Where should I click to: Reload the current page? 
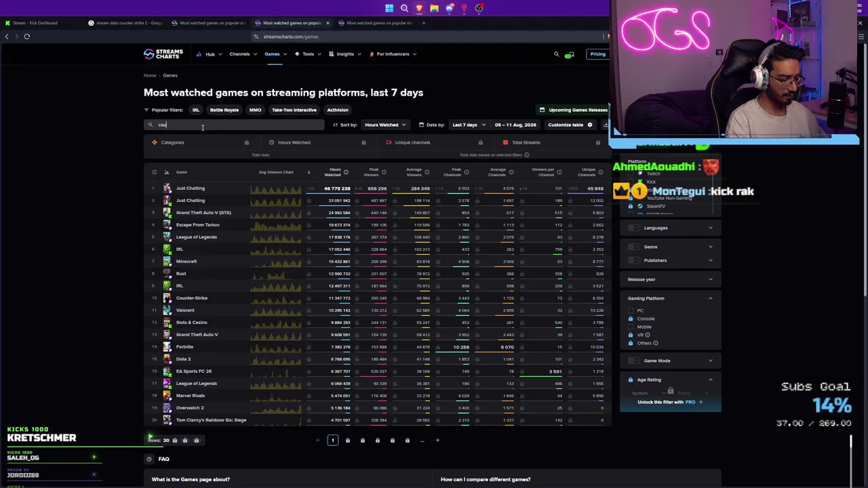point(27,37)
